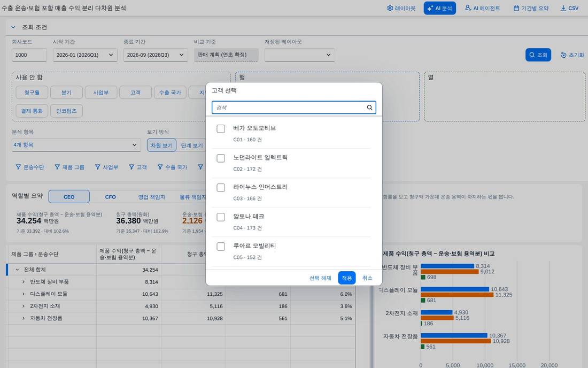Open the 레이아웃 layout settings
Image resolution: width=588 pixels, height=368 pixels.
pos(401,8)
